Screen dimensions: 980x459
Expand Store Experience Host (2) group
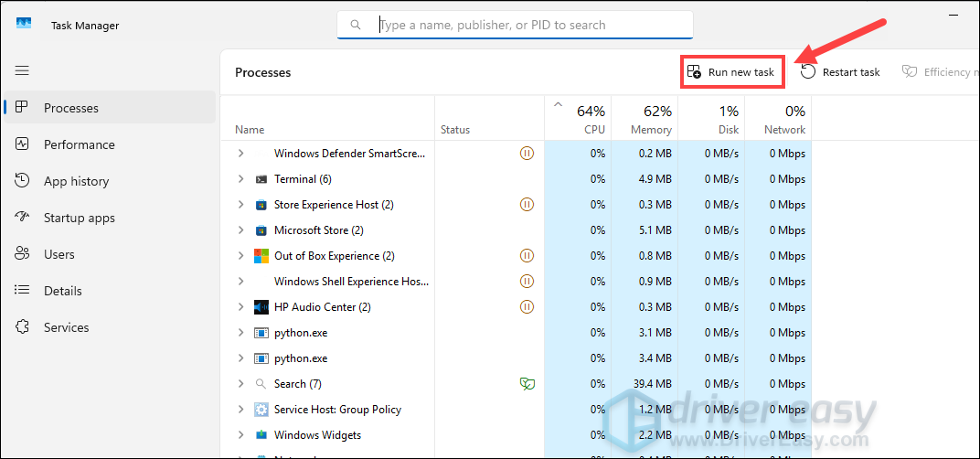coord(241,205)
